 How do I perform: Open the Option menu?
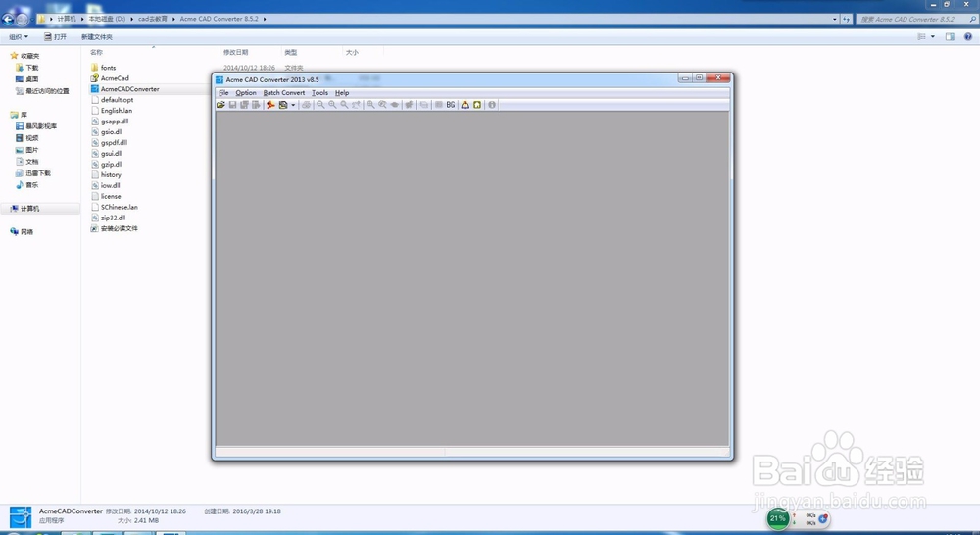coord(246,92)
